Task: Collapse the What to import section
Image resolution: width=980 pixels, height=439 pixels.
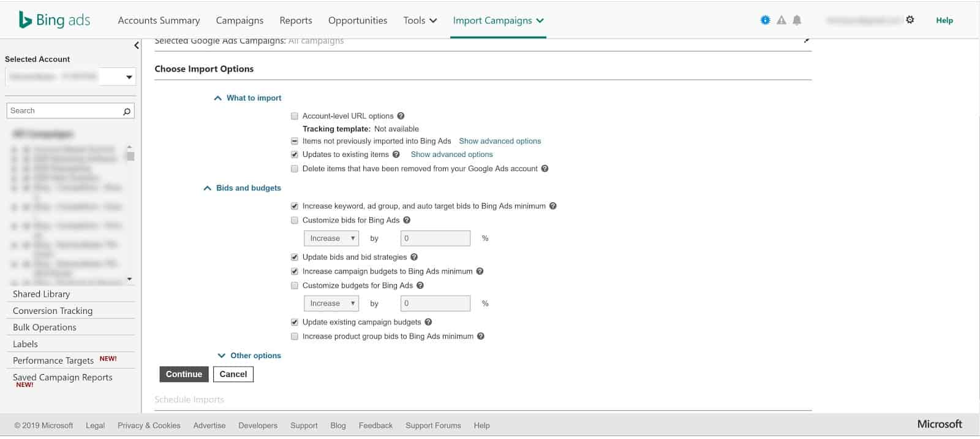Action: (x=247, y=98)
